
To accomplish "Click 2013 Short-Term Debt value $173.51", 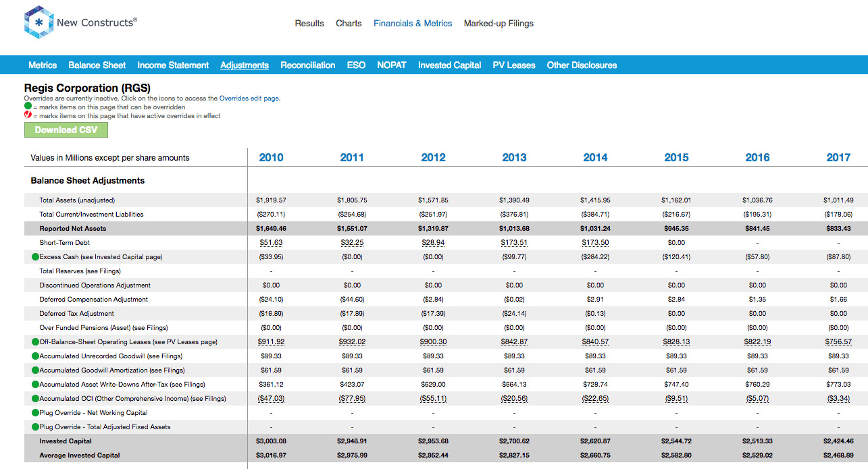I will pyautogui.click(x=514, y=243).
